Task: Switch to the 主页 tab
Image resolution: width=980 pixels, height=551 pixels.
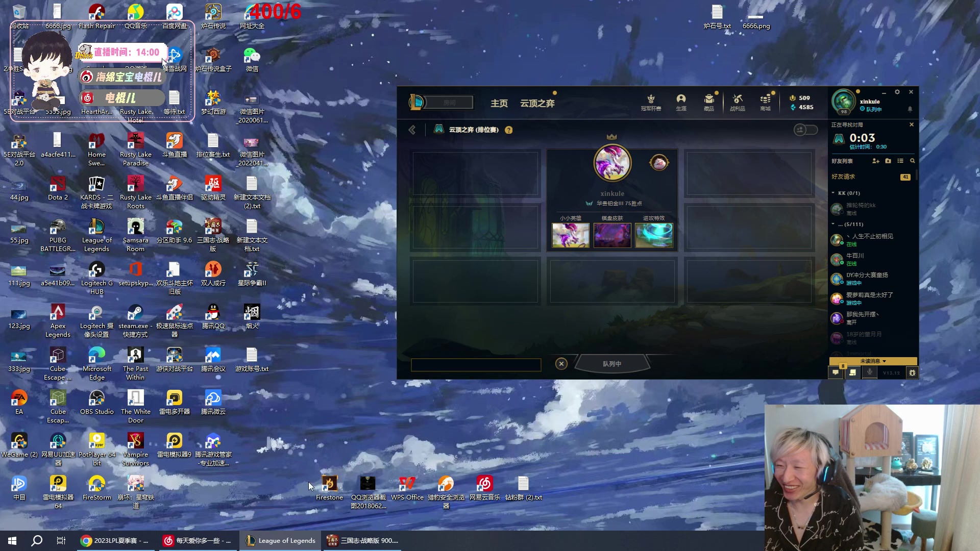Action: point(499,104)
